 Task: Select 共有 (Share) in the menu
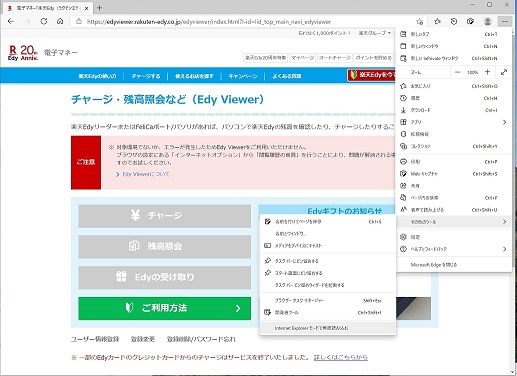(x=454, y=186)
